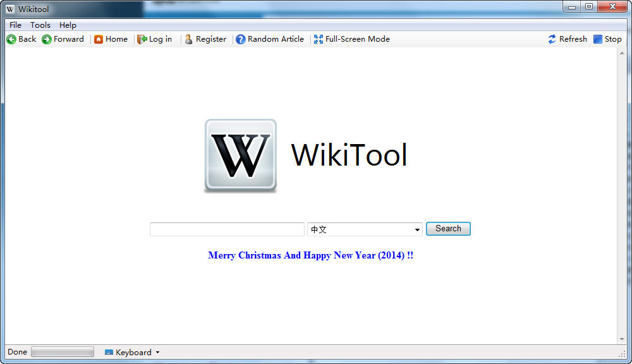Open the Tools menu
The height and width of the screenshot is (364, 632).
[40, 25]
